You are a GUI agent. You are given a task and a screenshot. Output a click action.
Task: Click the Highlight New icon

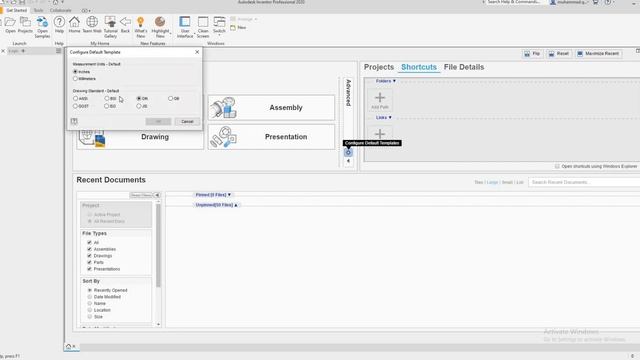pyautogui.click(x=160, y=22)
